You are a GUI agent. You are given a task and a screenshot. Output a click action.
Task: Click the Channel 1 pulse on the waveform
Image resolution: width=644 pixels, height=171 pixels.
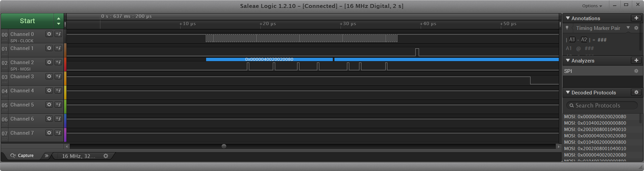(x=417, y=52)
